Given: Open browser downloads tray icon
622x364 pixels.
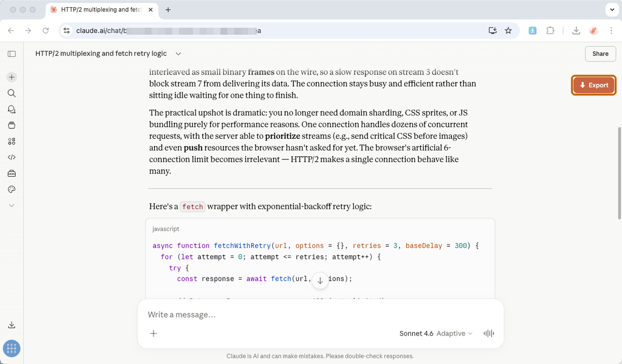Looking at the screenshot, I should (576, 31).
